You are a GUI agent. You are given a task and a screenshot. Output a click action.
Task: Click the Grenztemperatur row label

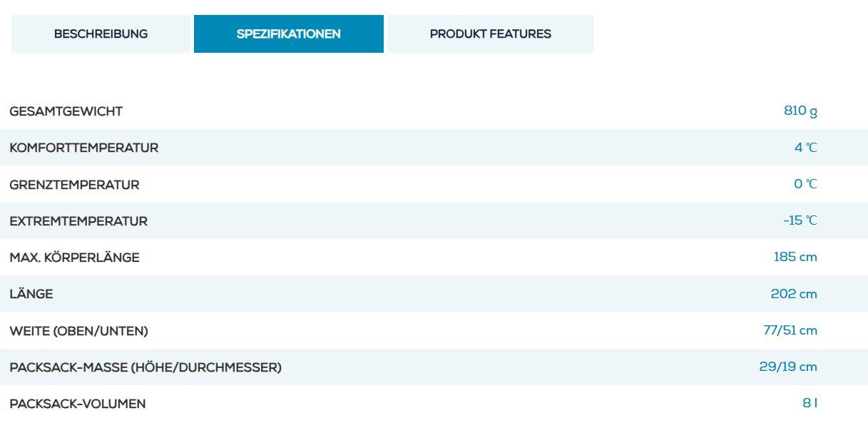(75, 185)
